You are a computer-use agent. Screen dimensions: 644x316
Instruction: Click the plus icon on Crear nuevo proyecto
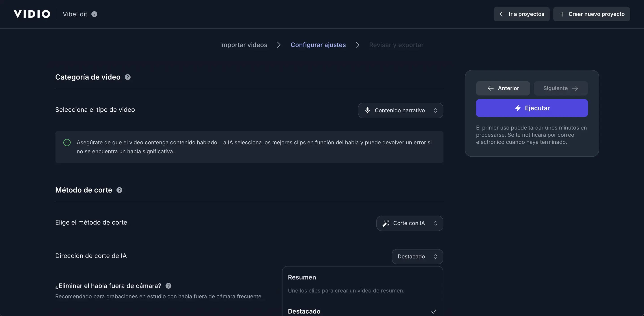[x=562, y=14]
